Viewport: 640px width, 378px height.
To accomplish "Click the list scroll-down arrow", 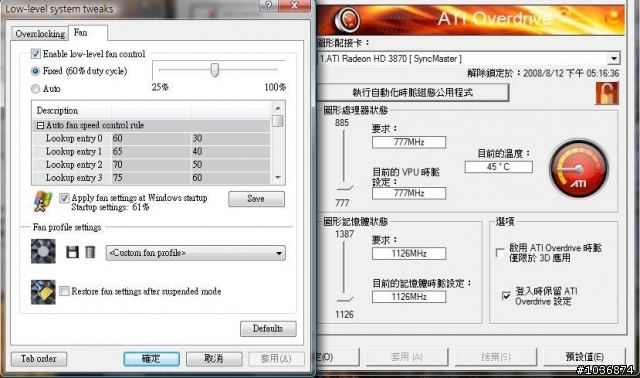I will 278,178.
